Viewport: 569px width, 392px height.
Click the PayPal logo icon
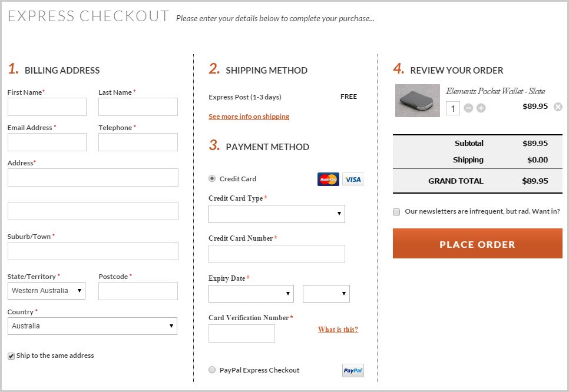[x=353, y=371]
